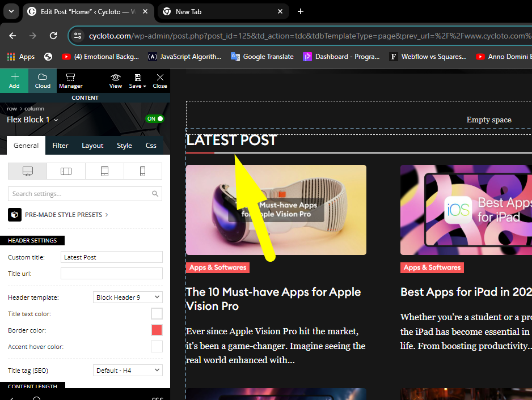Open the Google Translate bookmark
Viewport: 532px width, 400px height.
(262, 57)
